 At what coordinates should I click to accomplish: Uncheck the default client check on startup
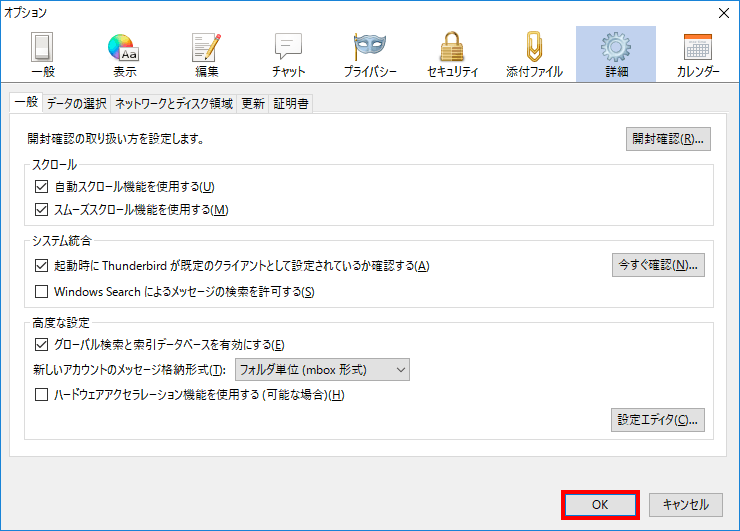coord(42,266)
